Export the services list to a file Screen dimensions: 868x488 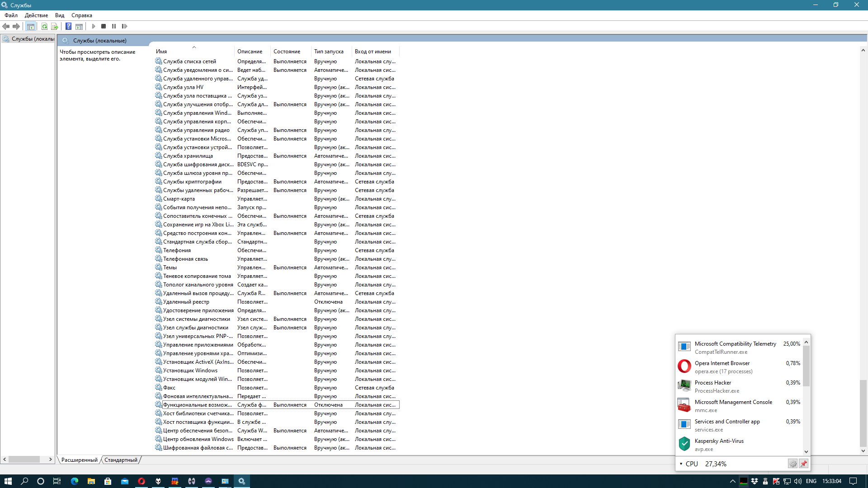coord(55,26)
